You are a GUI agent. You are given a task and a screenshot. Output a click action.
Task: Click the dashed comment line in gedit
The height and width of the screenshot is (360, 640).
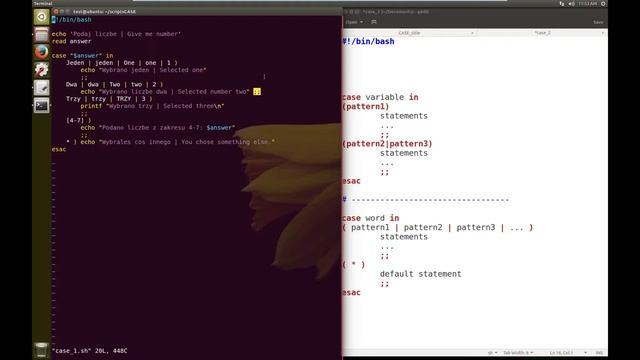click(x=426, y=200)
